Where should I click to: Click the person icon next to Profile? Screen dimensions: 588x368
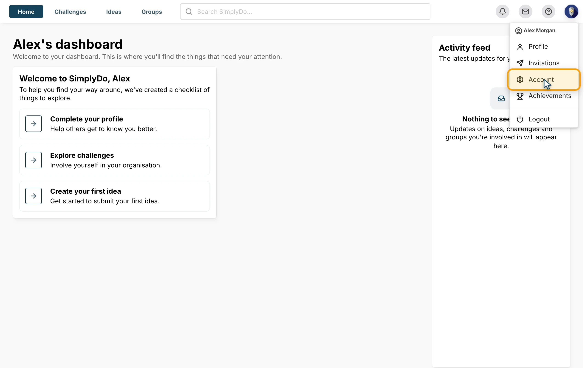[x=520, y=47]
